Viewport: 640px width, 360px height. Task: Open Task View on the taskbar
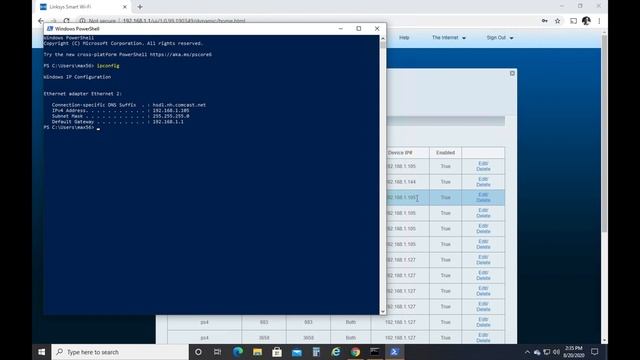coord(218,352)
